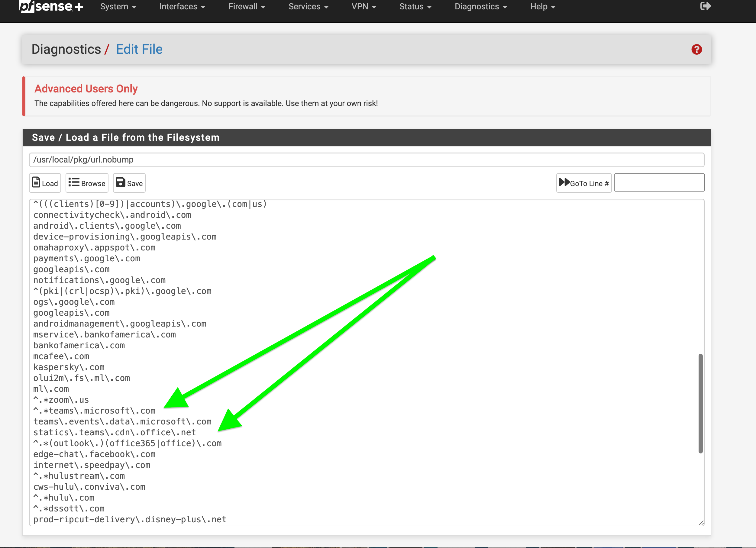
Task: Click line 'statics\.teams\.cdn\.office\.net'
Action: pyautogui.click(x=115, y=433)
